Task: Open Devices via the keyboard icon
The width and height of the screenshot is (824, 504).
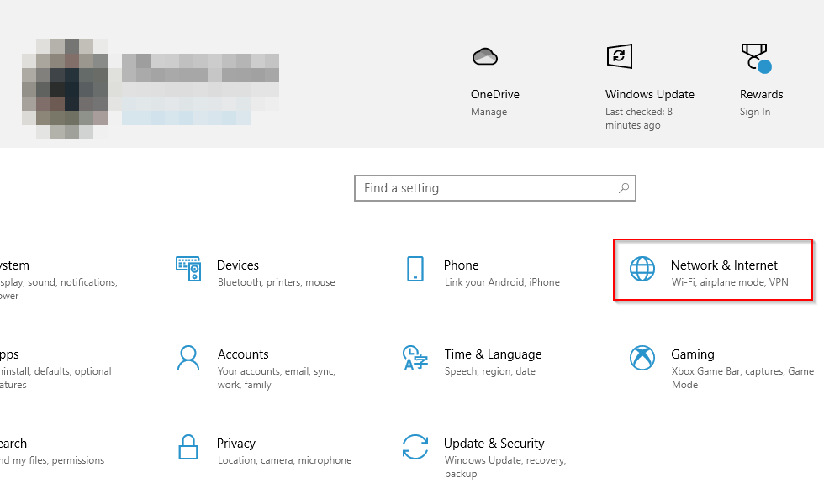Action: 188,269
